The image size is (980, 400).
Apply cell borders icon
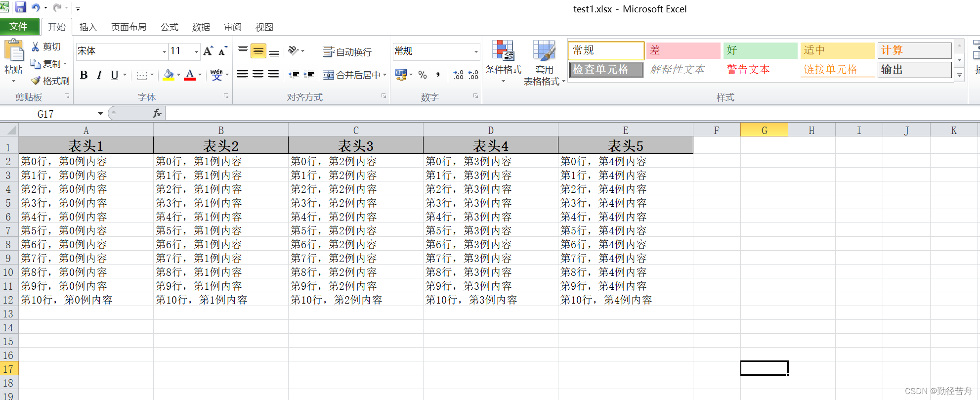point(142,75)
